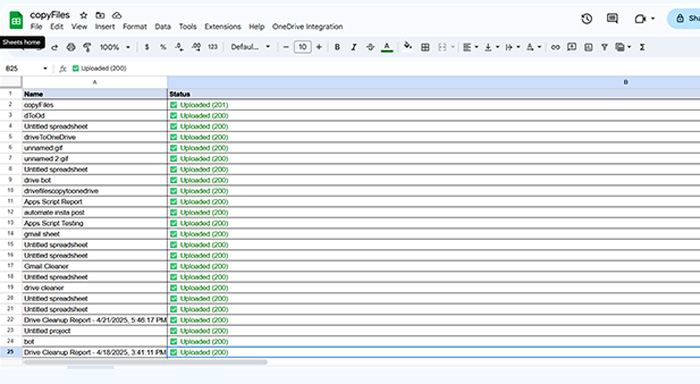Viewport: 700px width, 384px height.
Task: Increase font size with plus button
Action: point(319,47)
